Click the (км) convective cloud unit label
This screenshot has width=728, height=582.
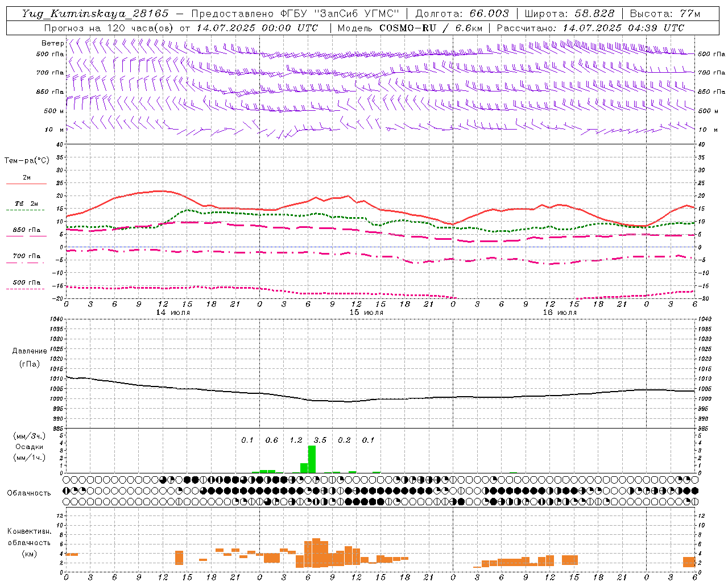[29, 553]
